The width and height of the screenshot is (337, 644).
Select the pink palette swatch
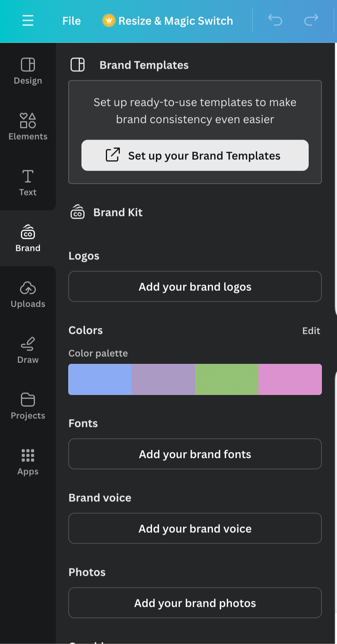pos(290,380)
